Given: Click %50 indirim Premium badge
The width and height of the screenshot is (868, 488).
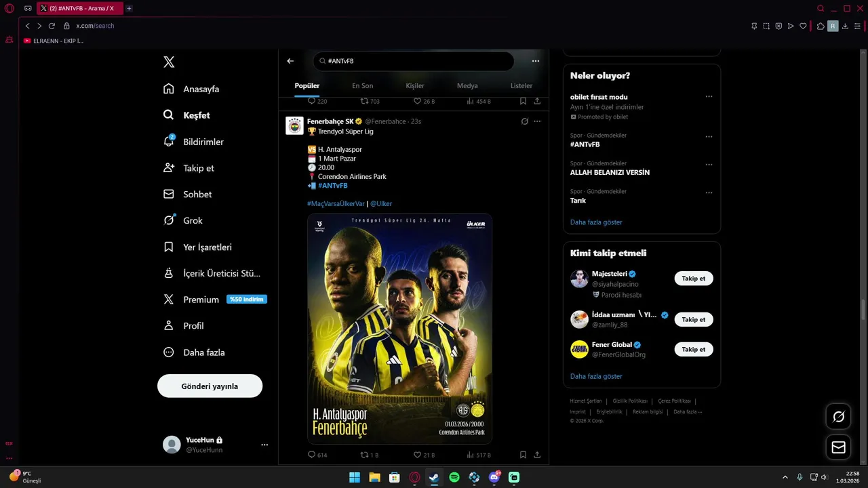Looking at the screenshot, I should (x=247, y=300).
